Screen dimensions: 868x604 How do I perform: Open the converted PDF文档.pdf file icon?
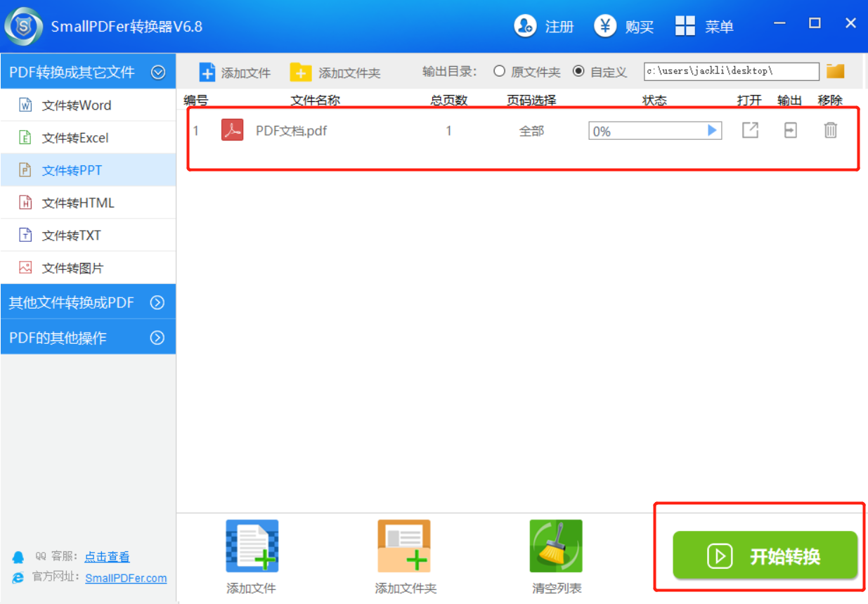pos(751,130)
